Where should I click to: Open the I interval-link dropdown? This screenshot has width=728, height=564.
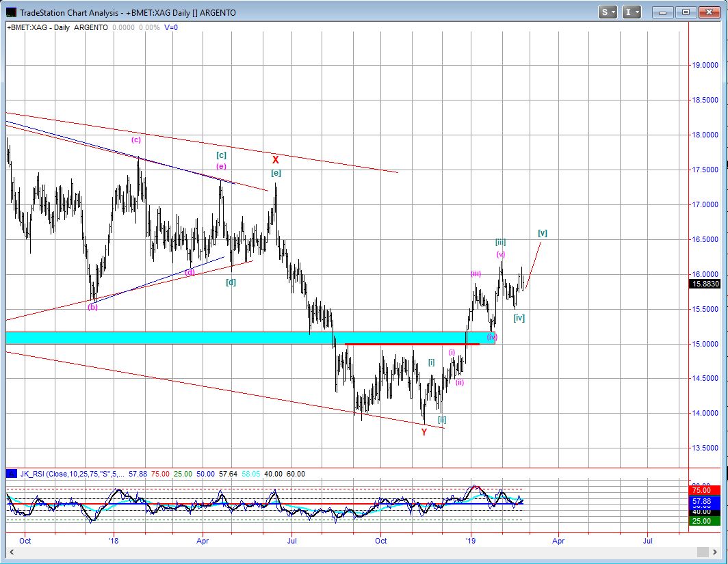[632, 12]
